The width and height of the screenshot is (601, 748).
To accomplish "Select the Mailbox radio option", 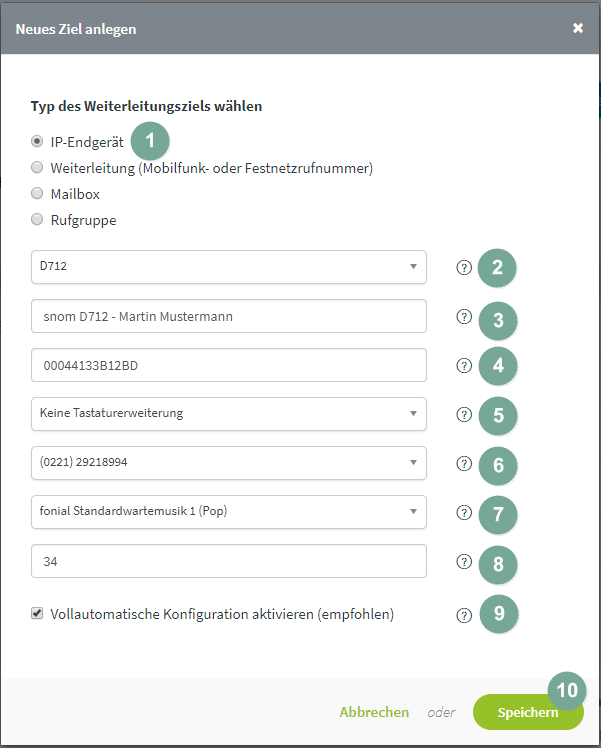I will click(37, 193).
